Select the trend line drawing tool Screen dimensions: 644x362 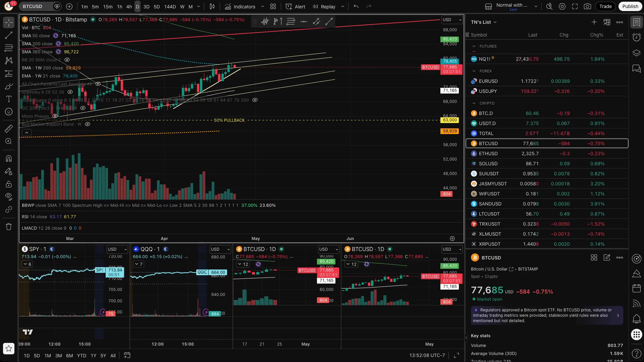click(x=9, y=35)
